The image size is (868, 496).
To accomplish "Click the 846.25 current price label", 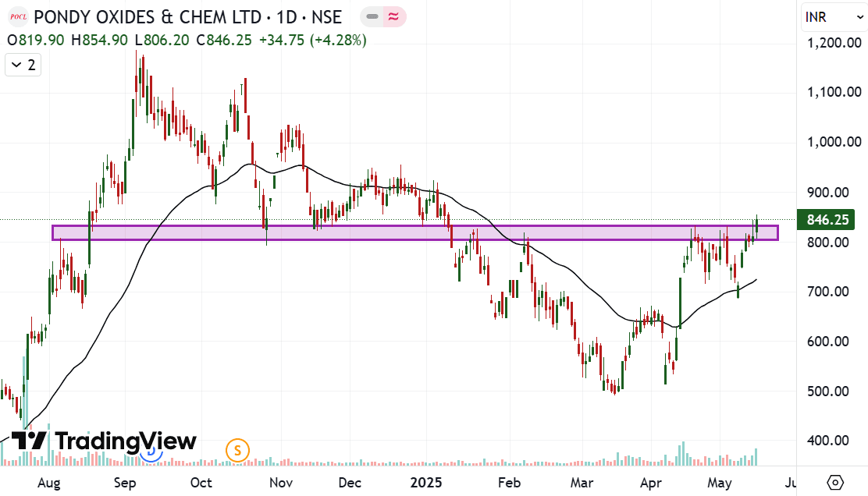I will 826,219.
